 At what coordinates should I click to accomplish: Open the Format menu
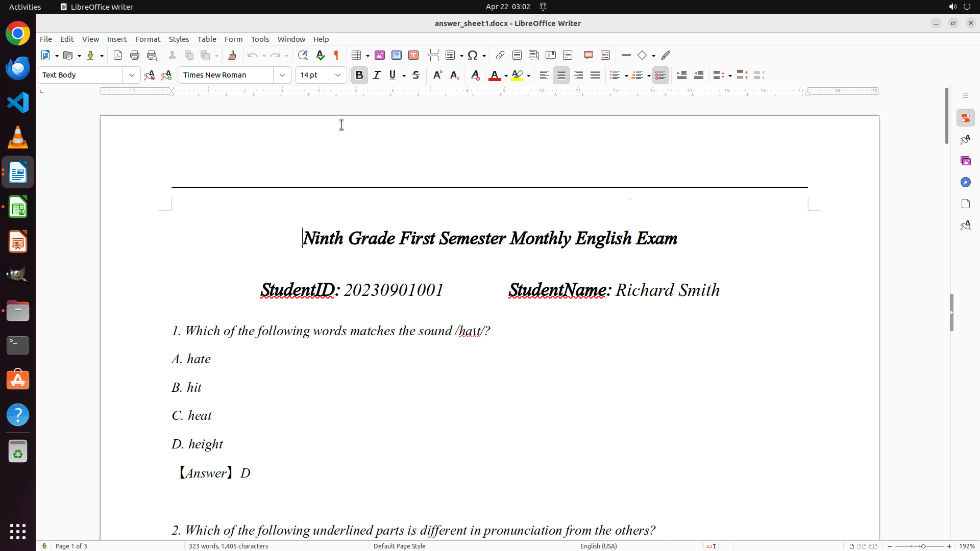pos(148,39)
